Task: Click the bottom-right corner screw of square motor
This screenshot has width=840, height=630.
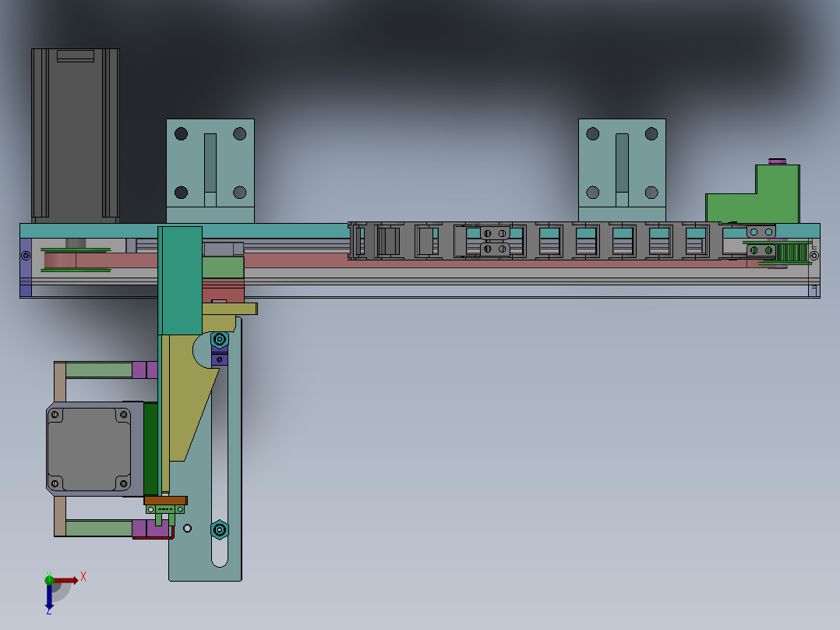Action: coord(123,483)
